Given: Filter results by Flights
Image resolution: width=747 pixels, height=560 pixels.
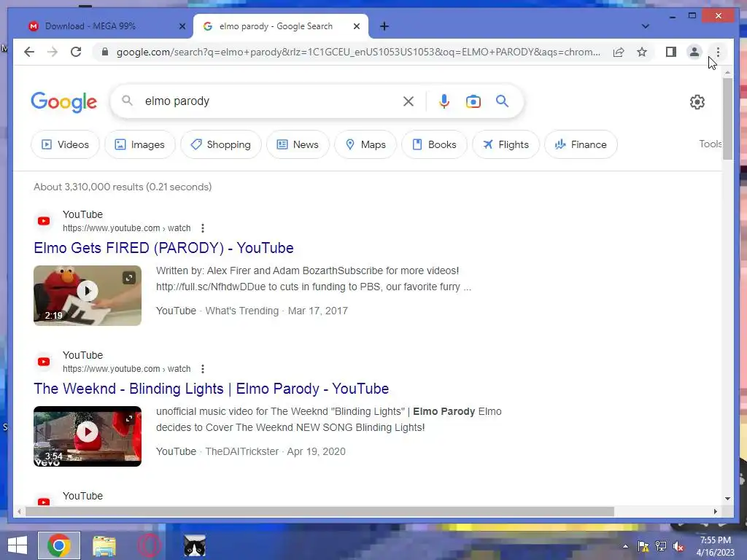Looking at the screenshot, I should pos(506,144).
